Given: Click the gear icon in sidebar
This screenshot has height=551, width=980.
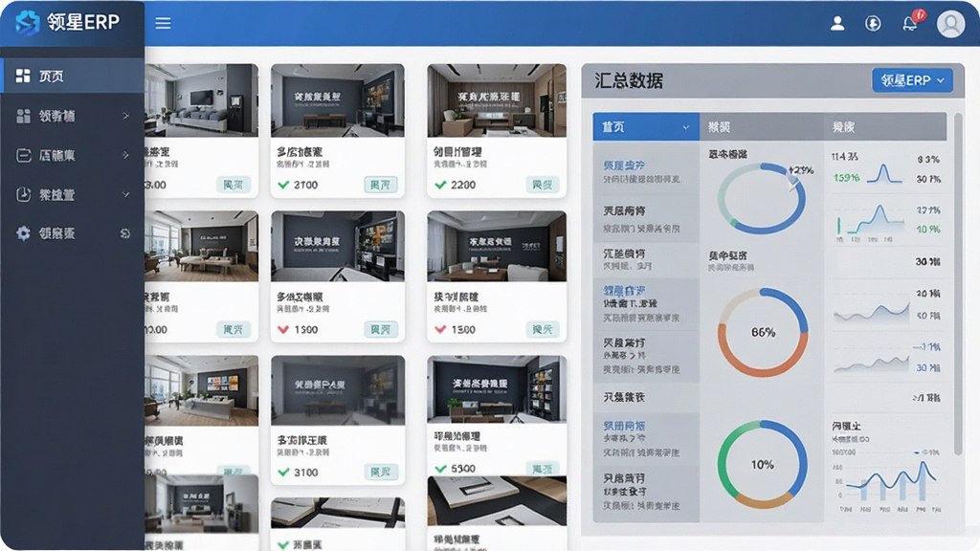Looking at the screenshot, I should coord(23,233).
